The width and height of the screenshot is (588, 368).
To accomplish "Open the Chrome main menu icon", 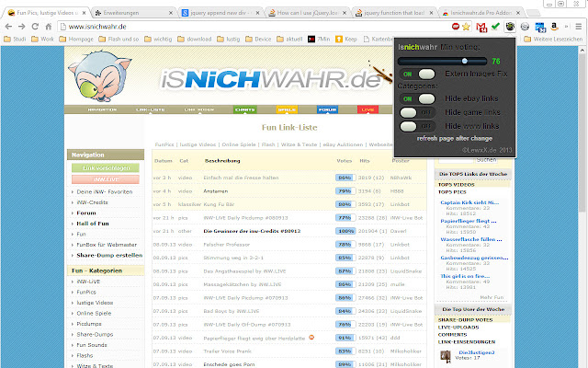I will 579,27.
